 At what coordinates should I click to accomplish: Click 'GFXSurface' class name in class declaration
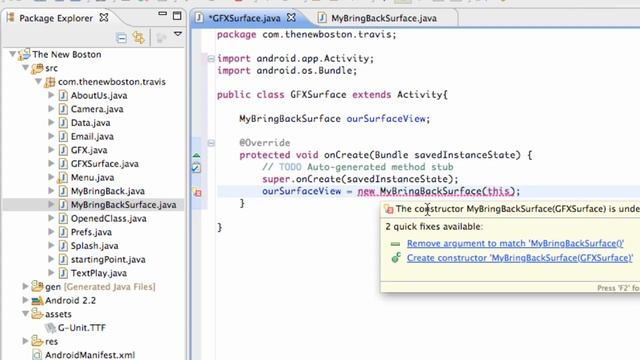coord(318,95)
